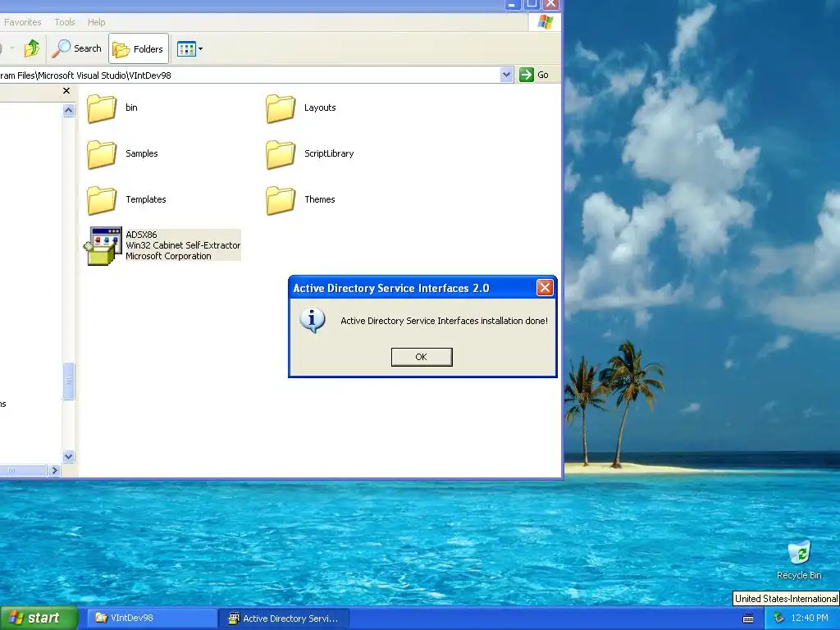Open the Recycle Bin on desktop
The image size is (840, 630).
tap(799, 559)
